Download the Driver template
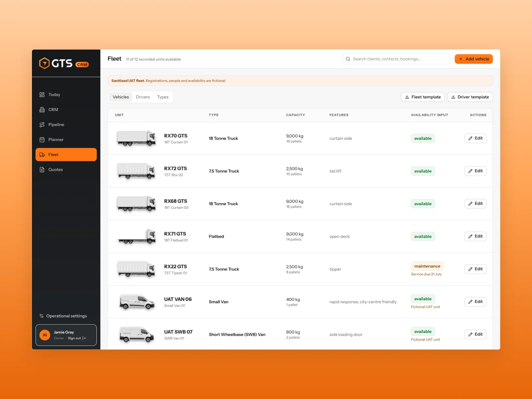532x399 pixels. 470,97
